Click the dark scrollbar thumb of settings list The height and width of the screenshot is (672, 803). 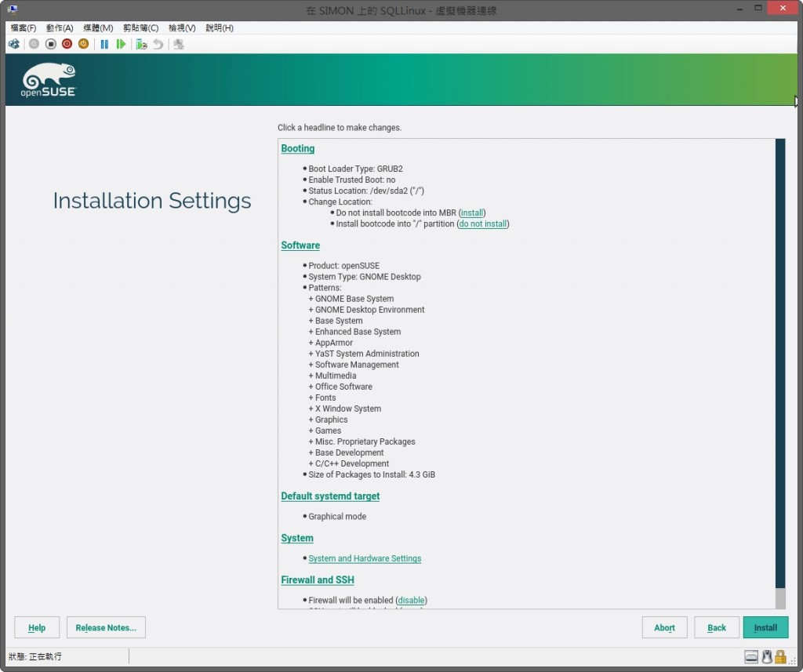pos(780,362)
